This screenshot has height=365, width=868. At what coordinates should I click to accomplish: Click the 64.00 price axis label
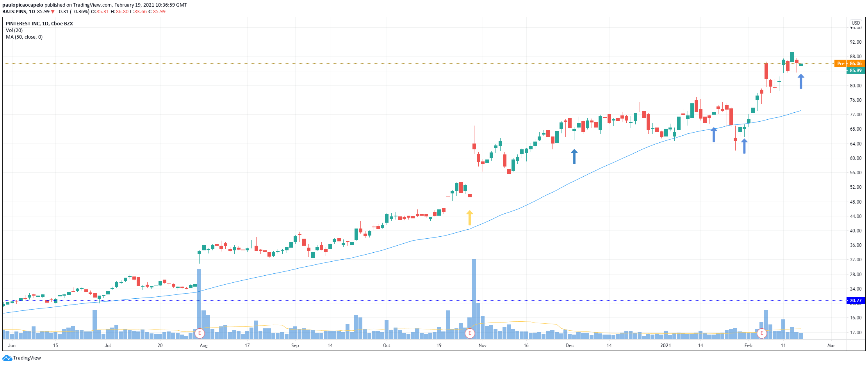point(856,144)
